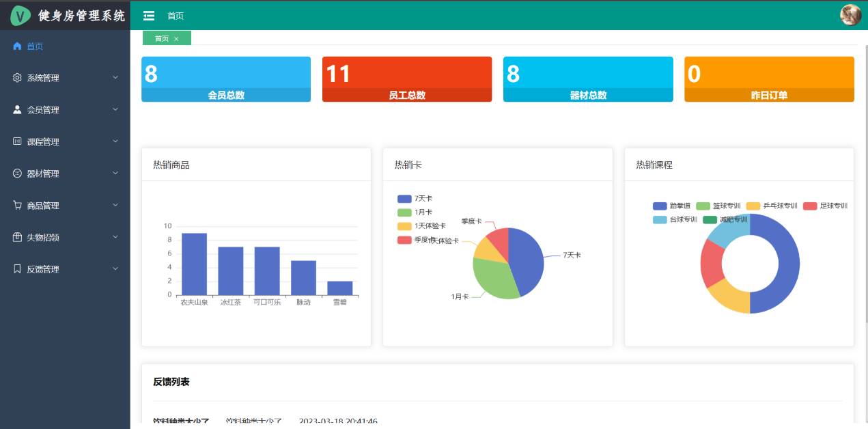The height and width of the screenshot is (429, 868).
Task: Click the home icon in sidebar
Action: point(18,46)
